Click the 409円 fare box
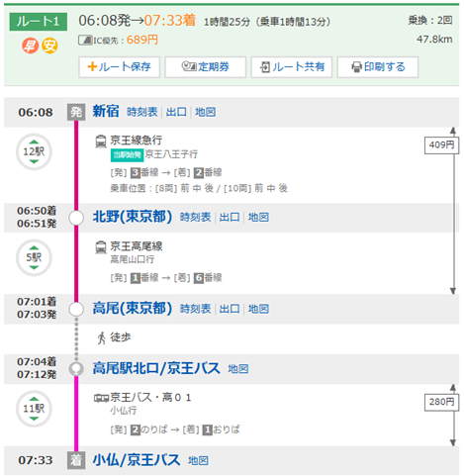The image size is (464, 476). pos(441,145)
